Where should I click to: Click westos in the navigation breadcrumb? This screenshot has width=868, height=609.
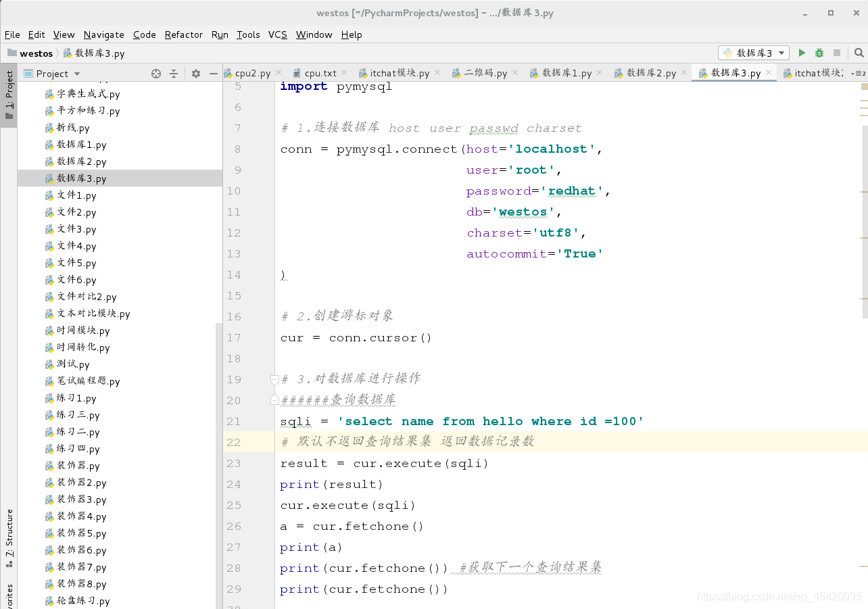tap(30, 53)
